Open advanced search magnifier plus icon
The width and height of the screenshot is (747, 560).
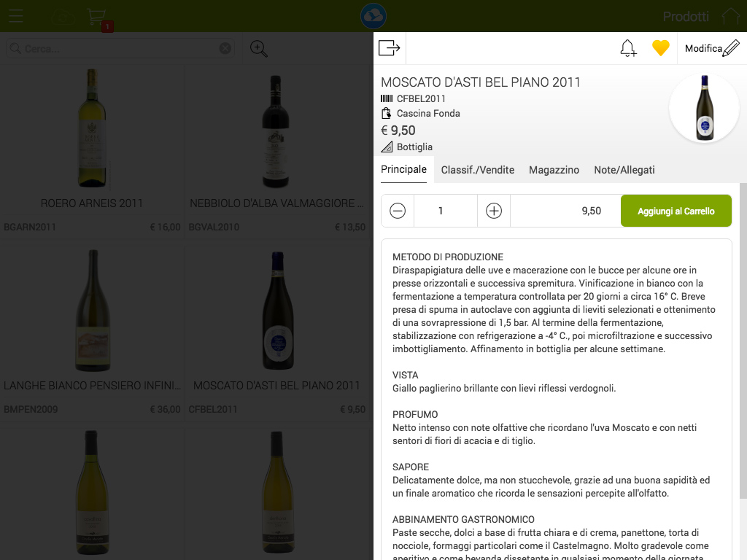[x=259, y=49]
